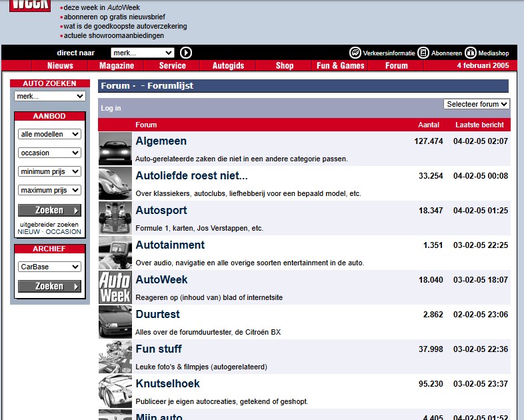Viewport: 524px width, 420px height.
Task: Click the Mediashop gift icon
Action: click(470, 53)
